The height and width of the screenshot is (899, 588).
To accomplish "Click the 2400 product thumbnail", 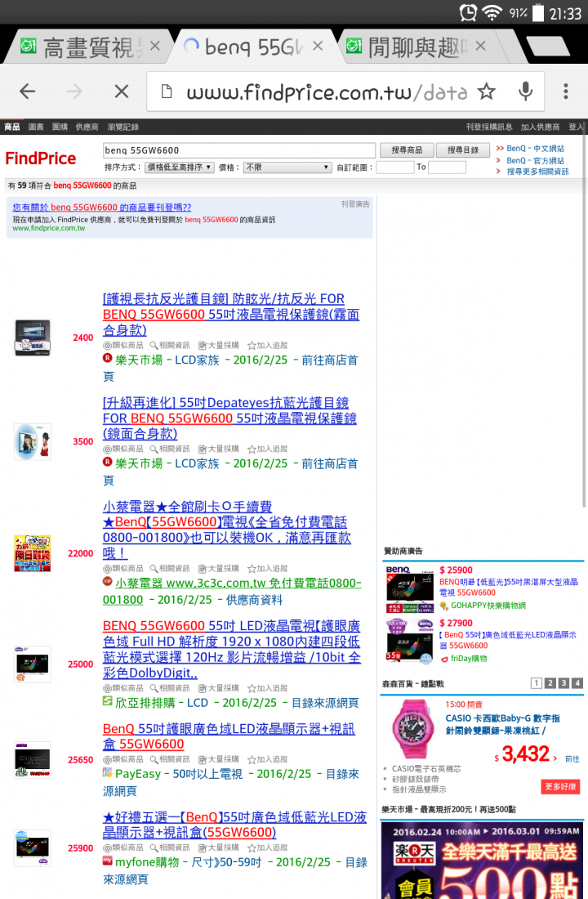I will (32, 338).
